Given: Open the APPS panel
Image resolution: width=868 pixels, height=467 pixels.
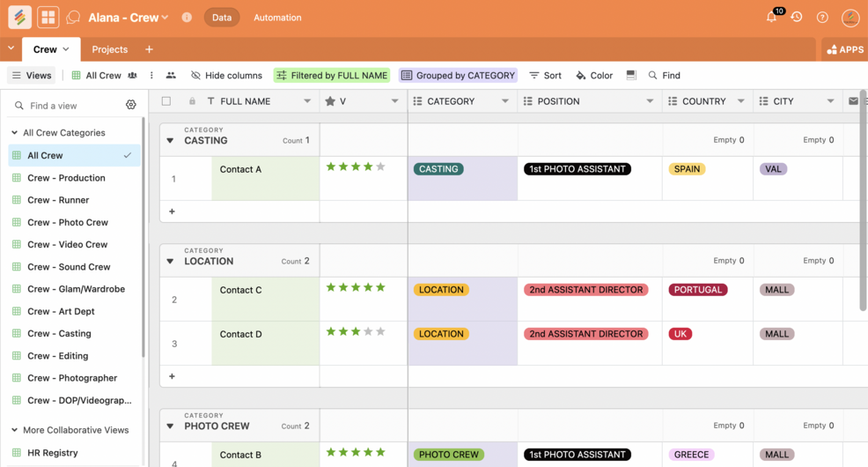Looking at the screenshot, I should [x=844, y=49].
